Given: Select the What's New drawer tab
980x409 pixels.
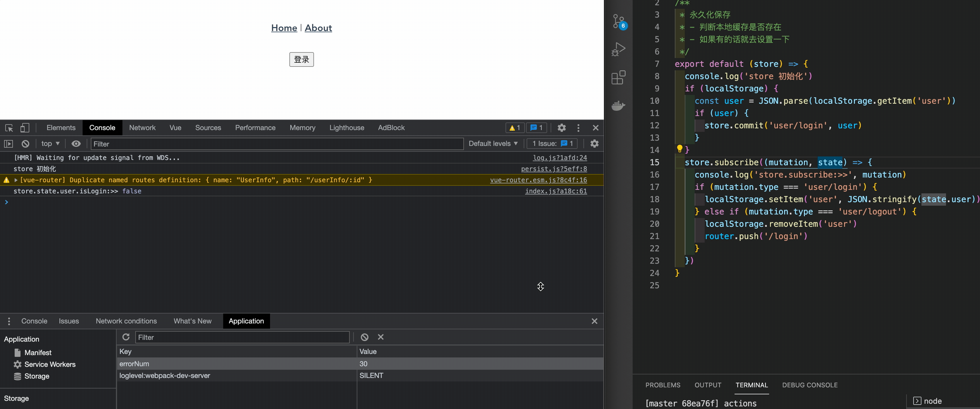Looking at the screenshot, I should pyautogui.click(x=192, y=321).
